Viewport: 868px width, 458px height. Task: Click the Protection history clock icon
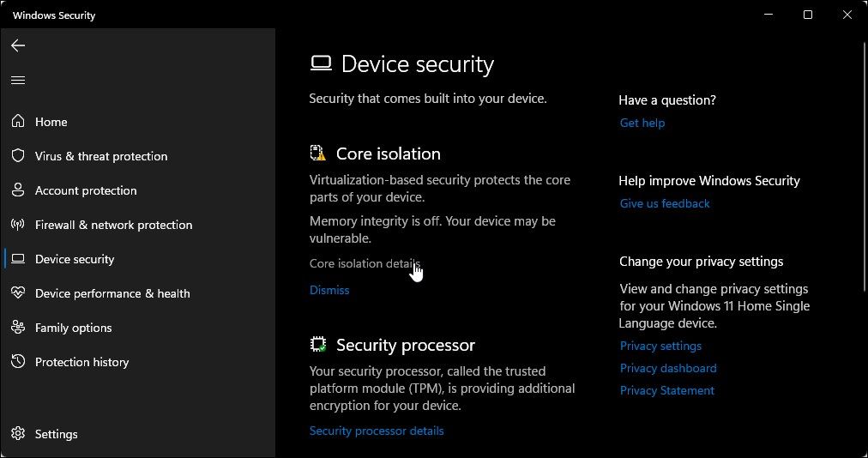(18, 362)
